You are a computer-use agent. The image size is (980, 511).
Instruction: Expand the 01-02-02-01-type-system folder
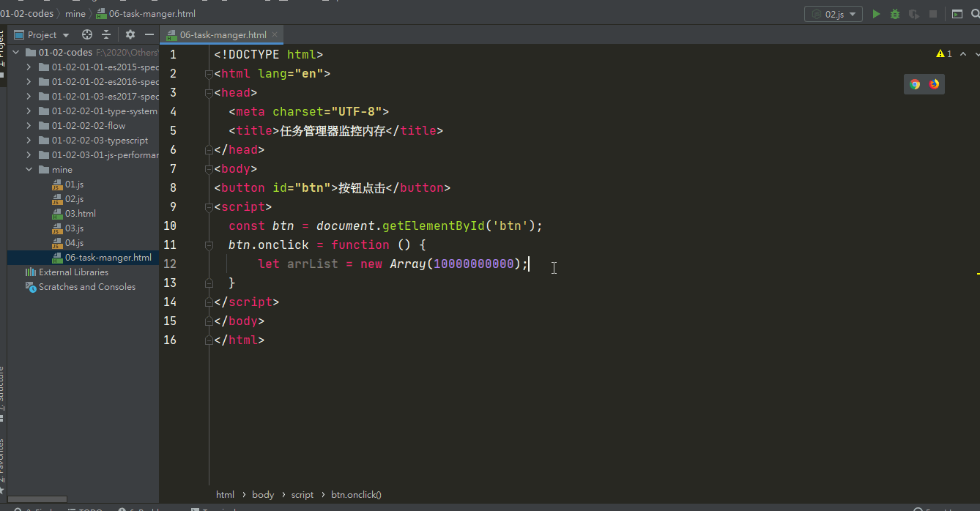pos(29,111)
